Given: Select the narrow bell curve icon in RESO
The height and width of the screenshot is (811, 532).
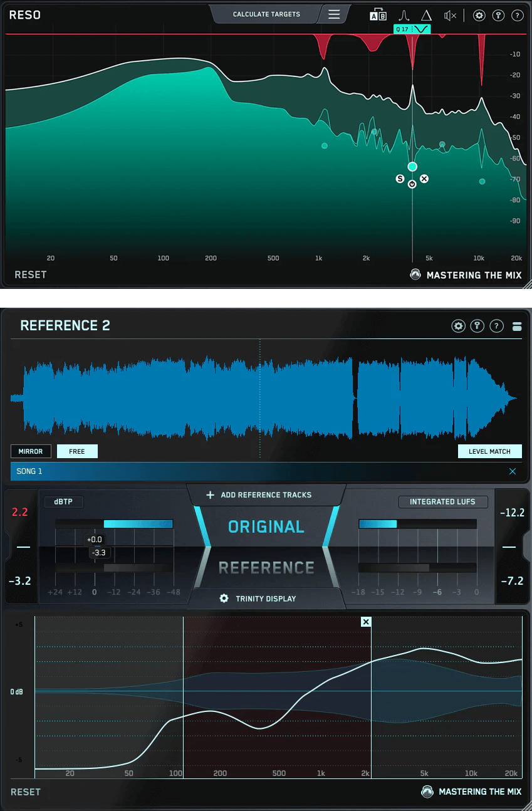Looking at the screenshot, I should click(x=404, y=16).
